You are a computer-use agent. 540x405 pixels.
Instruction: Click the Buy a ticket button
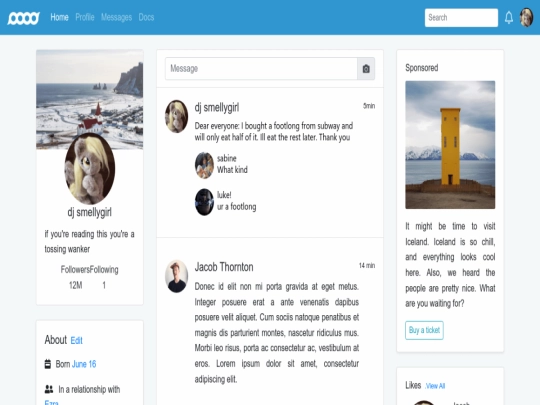tap(424, 330)
